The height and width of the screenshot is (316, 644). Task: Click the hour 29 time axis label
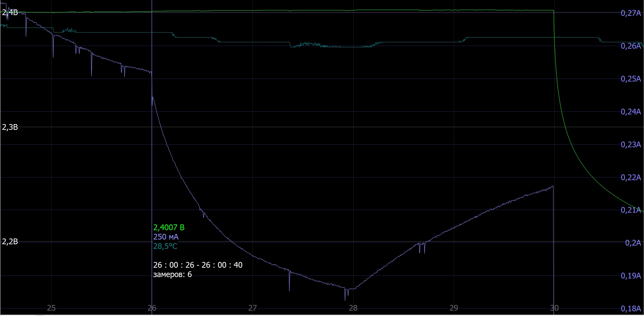click(453, 308)
